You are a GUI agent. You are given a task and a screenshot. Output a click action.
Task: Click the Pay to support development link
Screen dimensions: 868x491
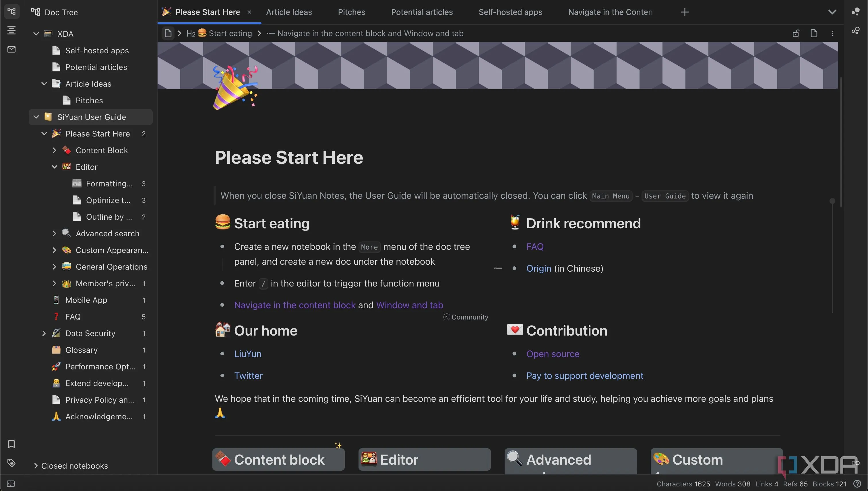click(584, 375)
